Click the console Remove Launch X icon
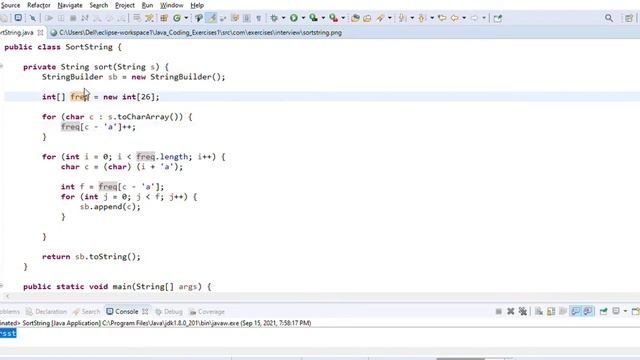This screenshot has height=360, width=640. click(x=511, y=311)
